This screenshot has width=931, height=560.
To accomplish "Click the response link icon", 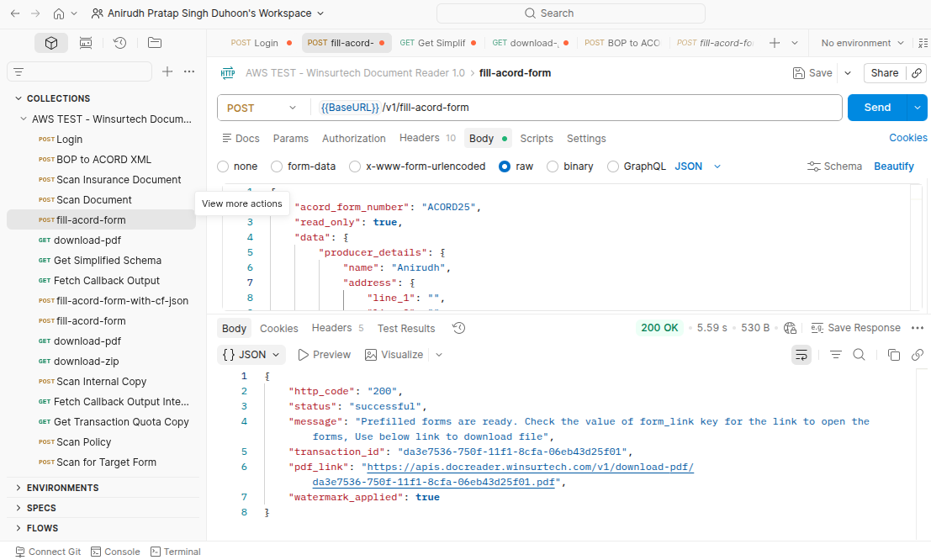I will pos(918,355).
